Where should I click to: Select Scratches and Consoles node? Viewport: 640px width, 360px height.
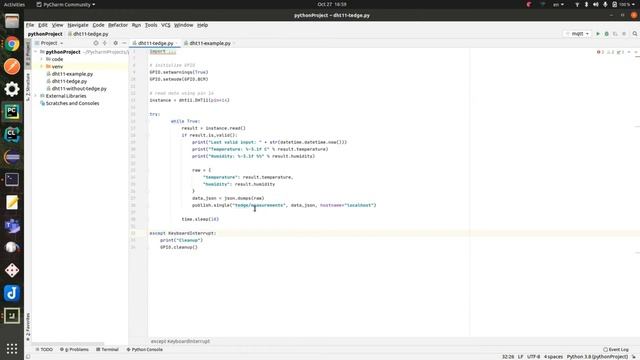pyautogui.click(x=72, y=103)
